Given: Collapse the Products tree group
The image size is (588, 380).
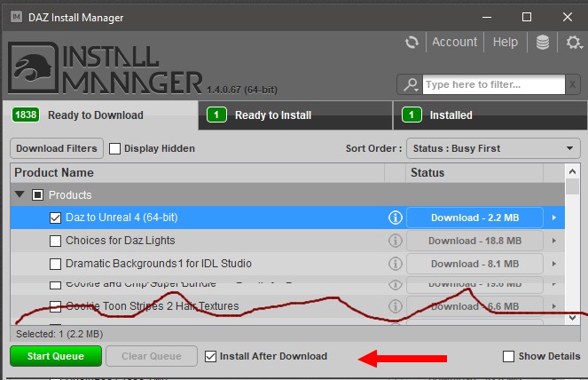Looking at the screenshot, I should 20,194.
